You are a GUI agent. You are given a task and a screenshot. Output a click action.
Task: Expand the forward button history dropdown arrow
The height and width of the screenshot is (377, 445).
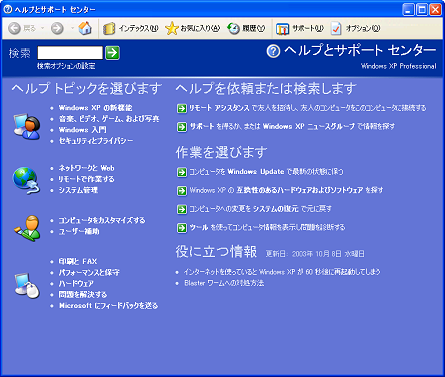[x=72, y=29]
